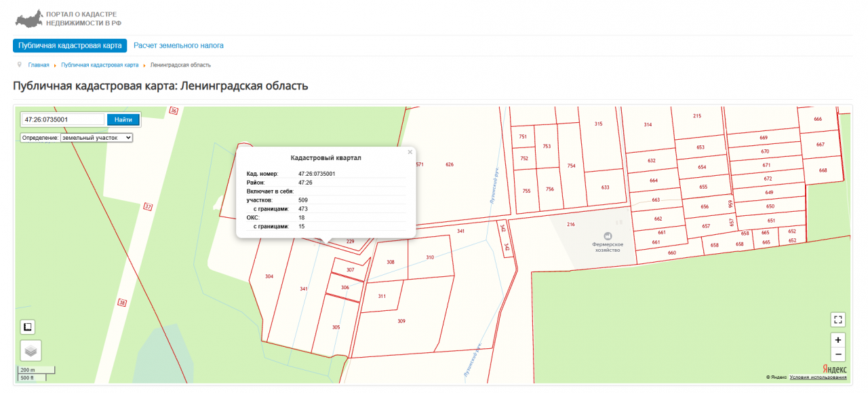This screenshot has height=393, width=868.
Task: Click the cadastral number search field
Action: coord(62,119)
